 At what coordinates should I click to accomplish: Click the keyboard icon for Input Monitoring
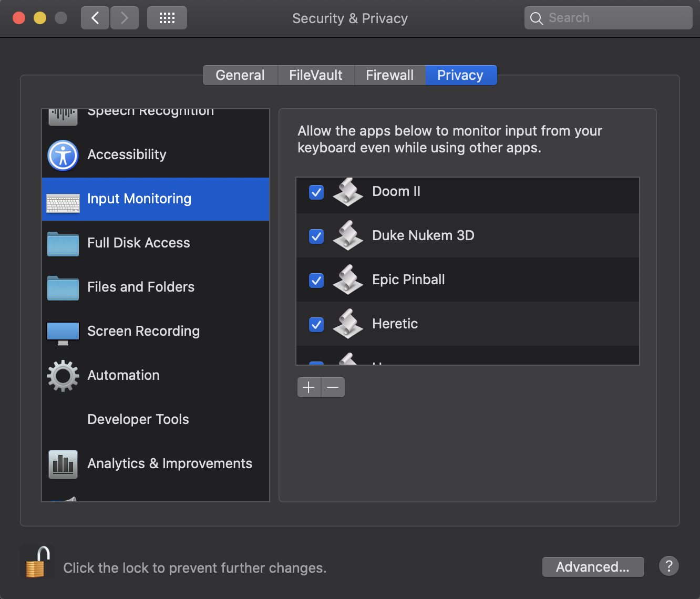(x=63, y=203)
